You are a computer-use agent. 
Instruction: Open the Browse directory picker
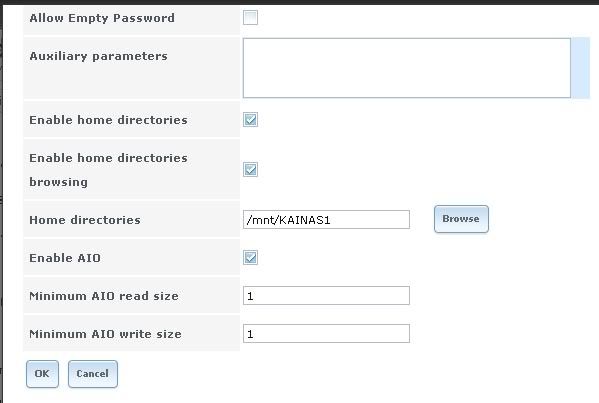(461, 219)
